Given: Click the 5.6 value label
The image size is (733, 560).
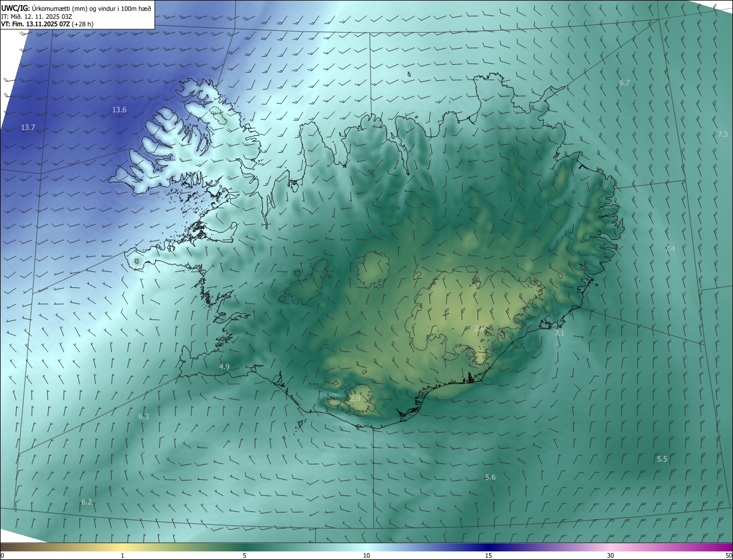Looking at the screenshot, I should click(x=490, y=478).
